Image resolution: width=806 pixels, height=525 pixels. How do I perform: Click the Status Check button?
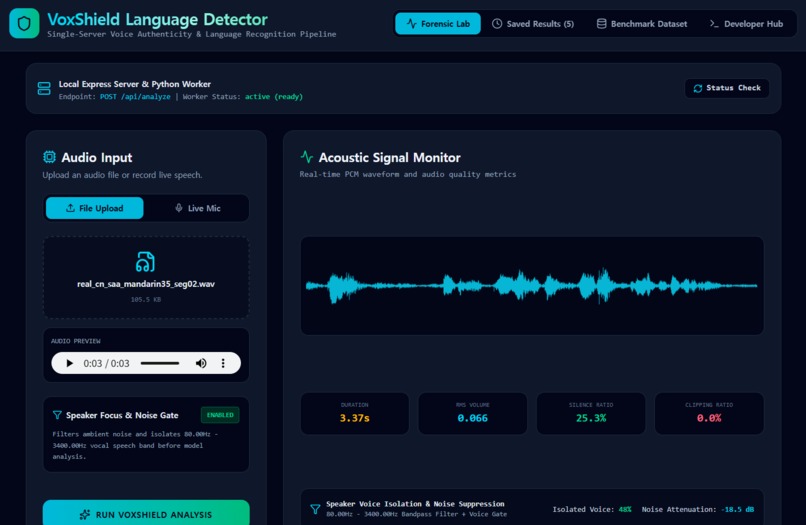click(x=727, y=88)
